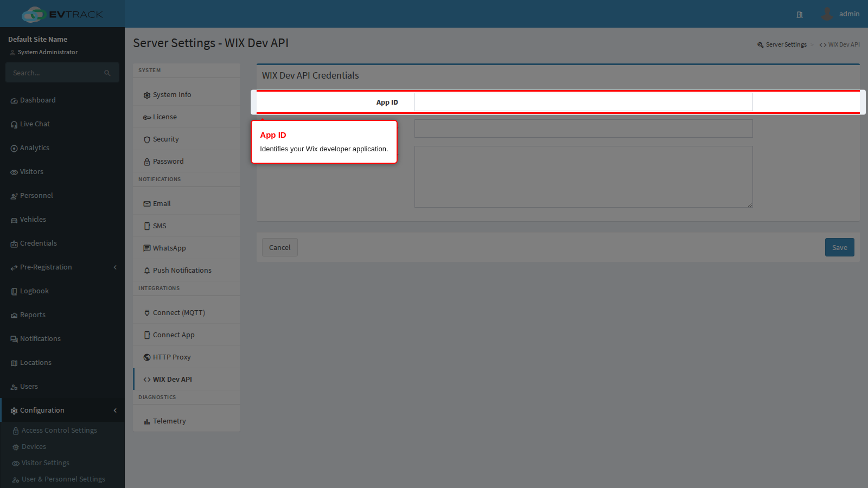Open Live Chat headset icon

(x=14, y=125)
